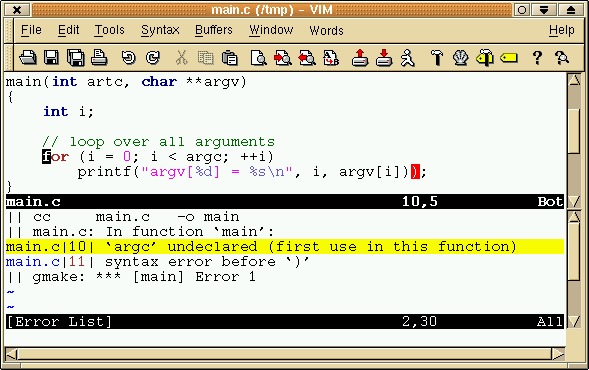Click the Redo toolbar icon
The image size is (589, 370).
pos(153,58)
